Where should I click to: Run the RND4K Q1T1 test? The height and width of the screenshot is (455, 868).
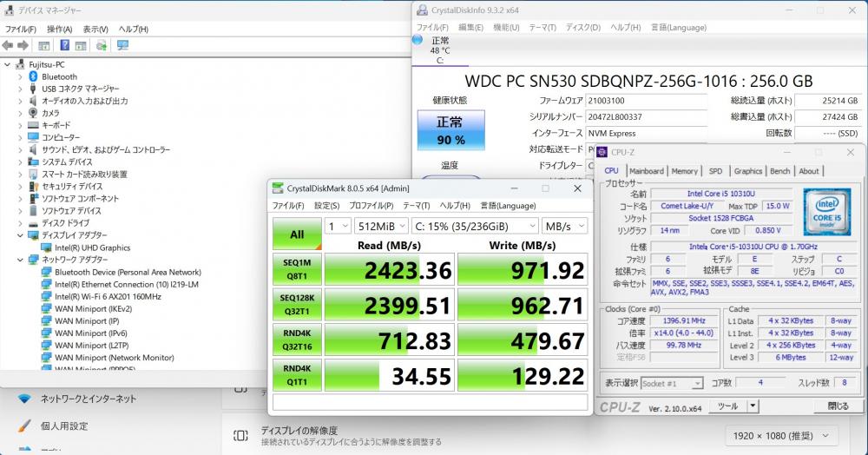pyautogui.click(x=297, y=375)
